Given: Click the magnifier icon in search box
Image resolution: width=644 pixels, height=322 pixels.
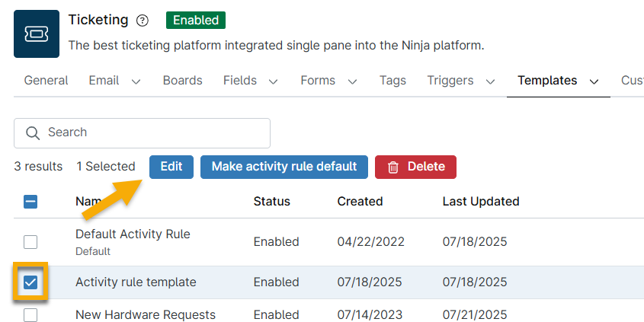Looking at the screenshot, I should point(33,133).
